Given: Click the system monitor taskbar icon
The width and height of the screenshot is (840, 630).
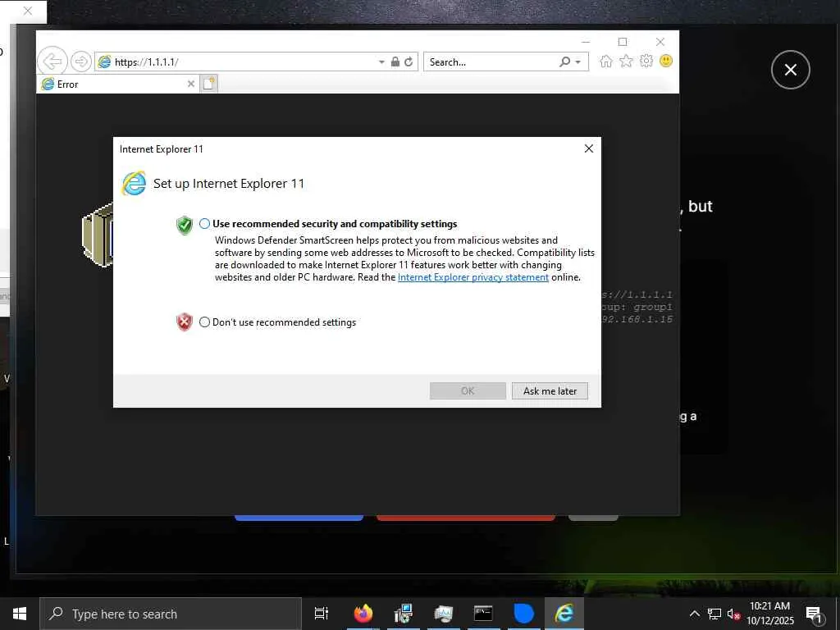Looking at the screenshot, I should [x=443, y=614].
